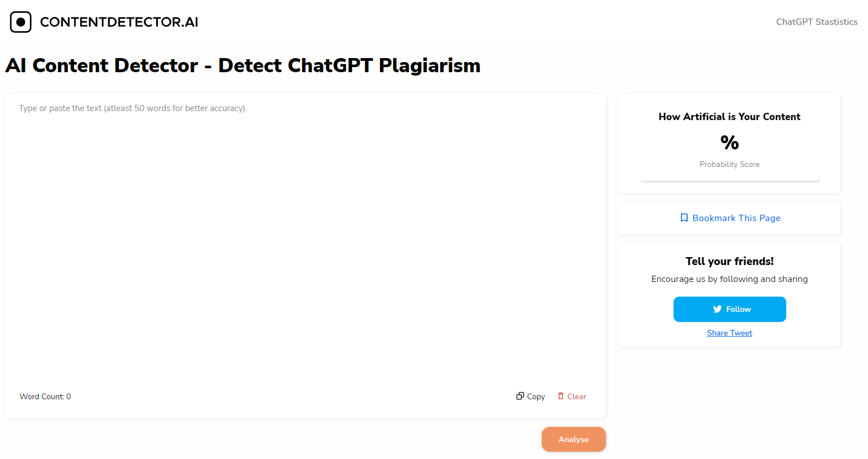Viewport: 868px width, 459px height.
Task: Click the Share Tweet link
Action: (x=729, y=333)
